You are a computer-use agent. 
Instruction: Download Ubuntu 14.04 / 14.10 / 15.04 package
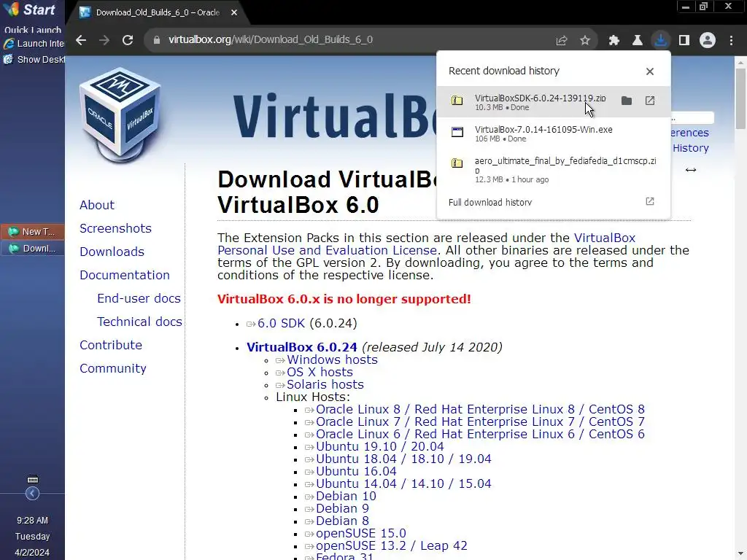(x=403, y=483)
